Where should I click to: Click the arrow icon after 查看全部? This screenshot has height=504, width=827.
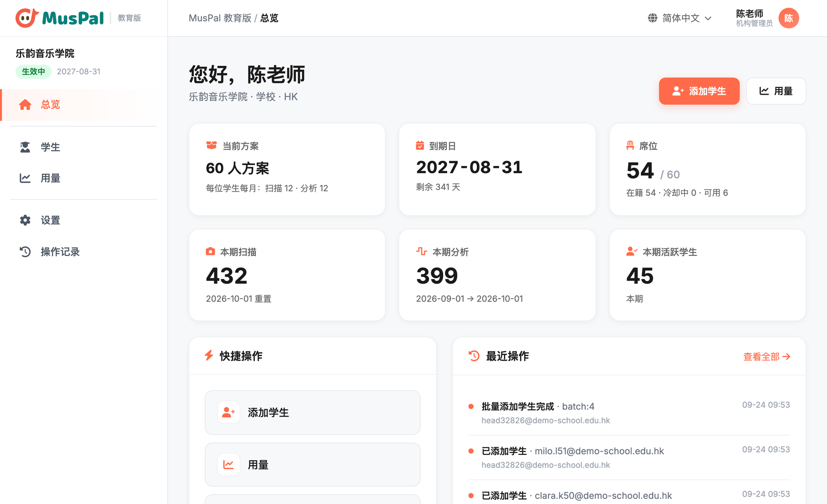pyautogui.click(x=786, y=357)
